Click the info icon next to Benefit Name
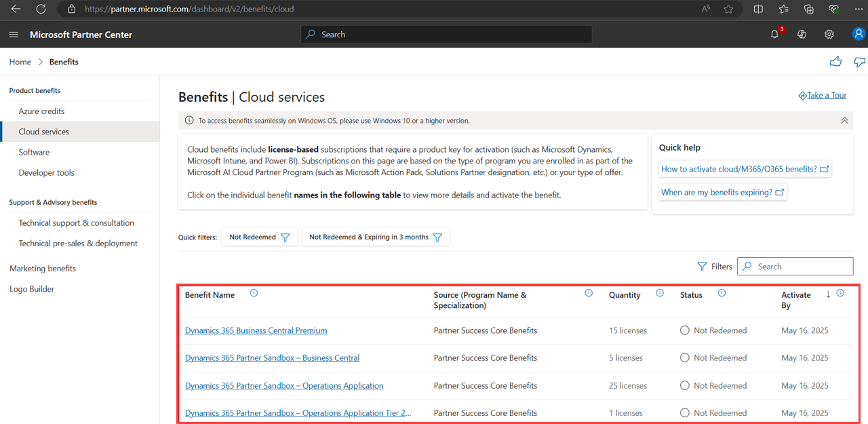This screenshot has height=424, width=868. pos(254,293)
